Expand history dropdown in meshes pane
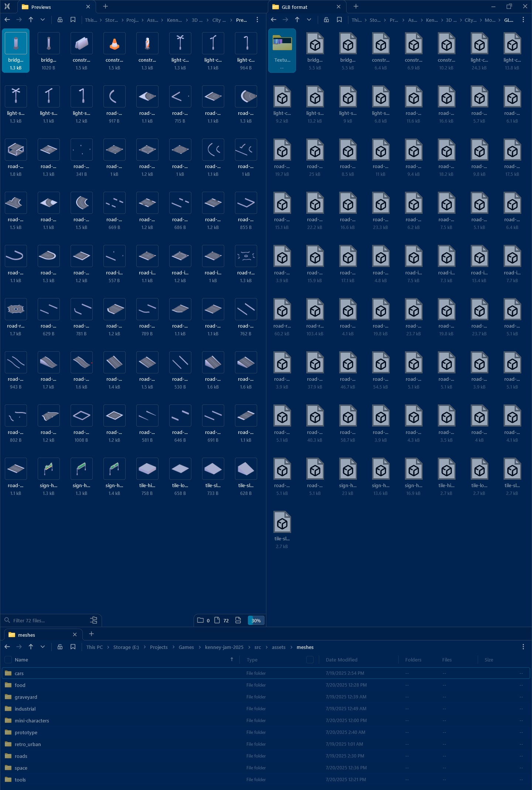The width and height of the screenshot is (532, 790). [x=43, y=647]
